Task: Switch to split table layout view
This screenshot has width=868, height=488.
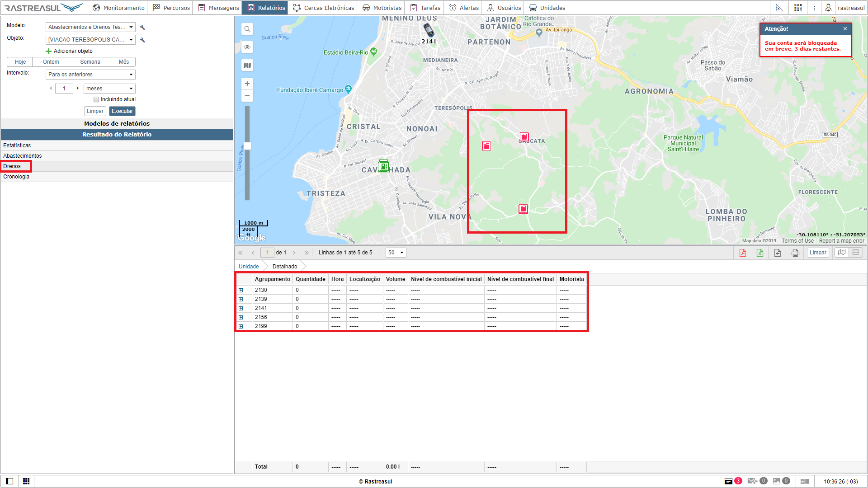Action: 855,253
